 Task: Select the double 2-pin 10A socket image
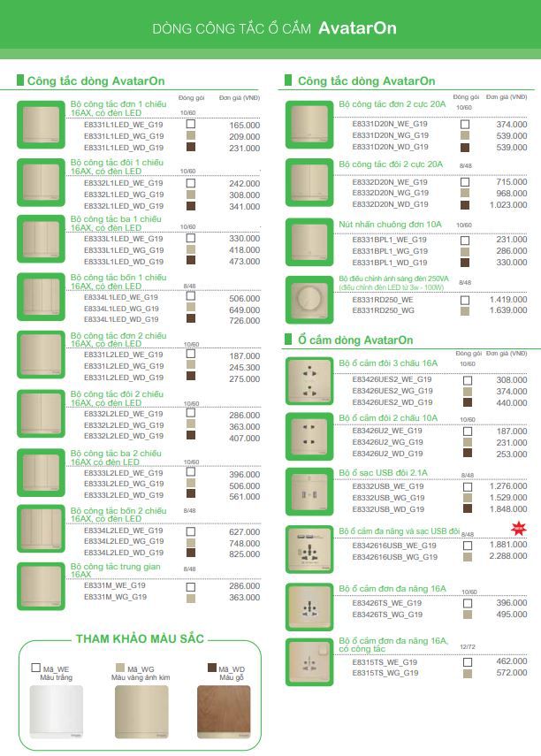click(309, 436)
